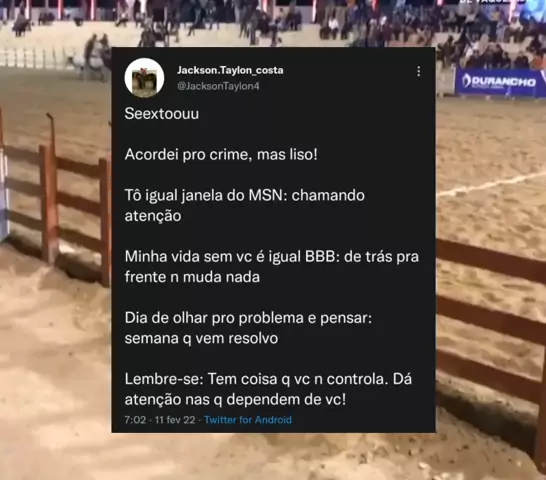Click the horse rider in the arena background
This screenshot has width=546, height=480.
(x=96, y=56)
